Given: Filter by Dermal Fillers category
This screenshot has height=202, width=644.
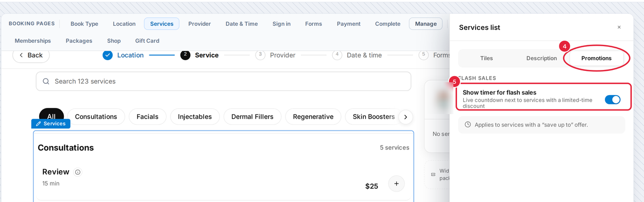Looking at the screenshot, I should (x=252, y=117).
